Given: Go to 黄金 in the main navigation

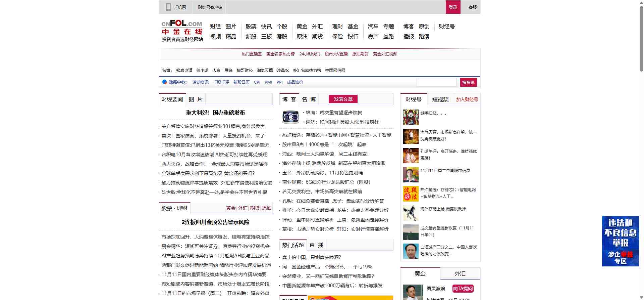Looking at the screenshot, I should [x=302, y=27].
